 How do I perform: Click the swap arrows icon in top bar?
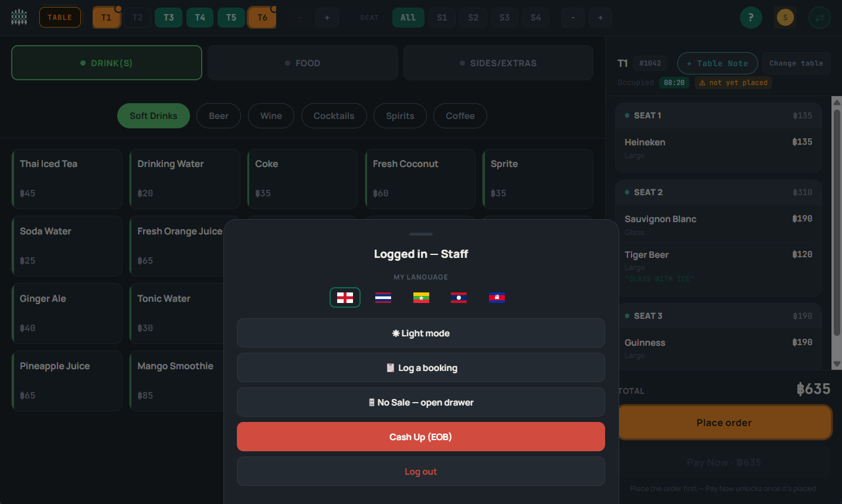coord(820,18)
